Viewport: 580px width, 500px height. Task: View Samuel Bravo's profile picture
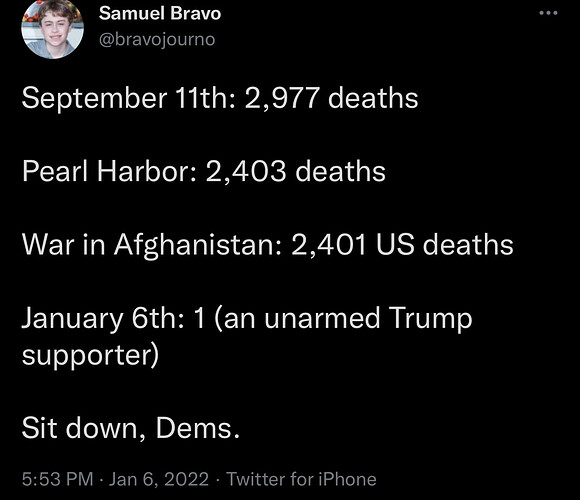click(x=52, y=29)
